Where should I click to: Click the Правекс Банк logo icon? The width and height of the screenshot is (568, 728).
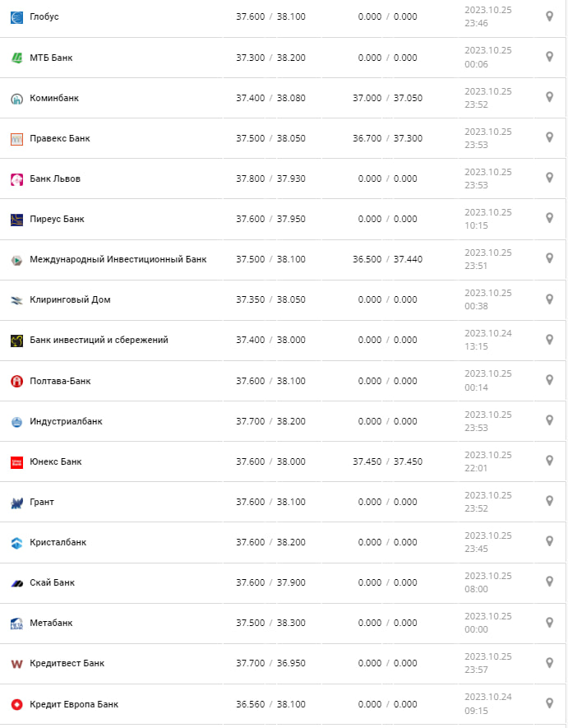(16, 139)
